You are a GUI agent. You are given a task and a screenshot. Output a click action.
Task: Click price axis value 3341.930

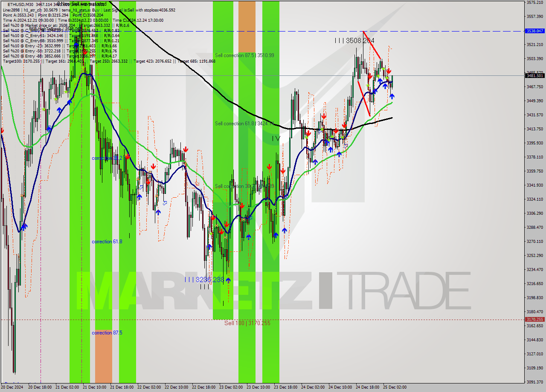click(x=534, y=185)
